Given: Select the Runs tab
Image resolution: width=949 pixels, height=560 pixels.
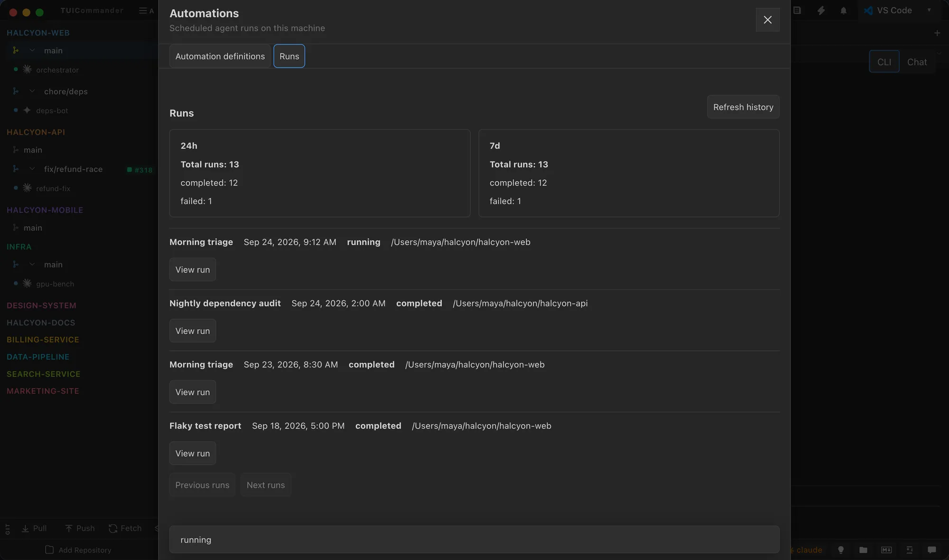Looking at the screenshot, I should [x=289, y=56].
